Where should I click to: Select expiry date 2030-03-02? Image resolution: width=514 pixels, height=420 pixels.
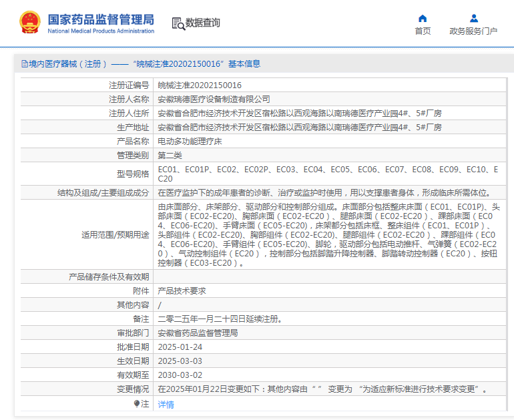(180, 375)
